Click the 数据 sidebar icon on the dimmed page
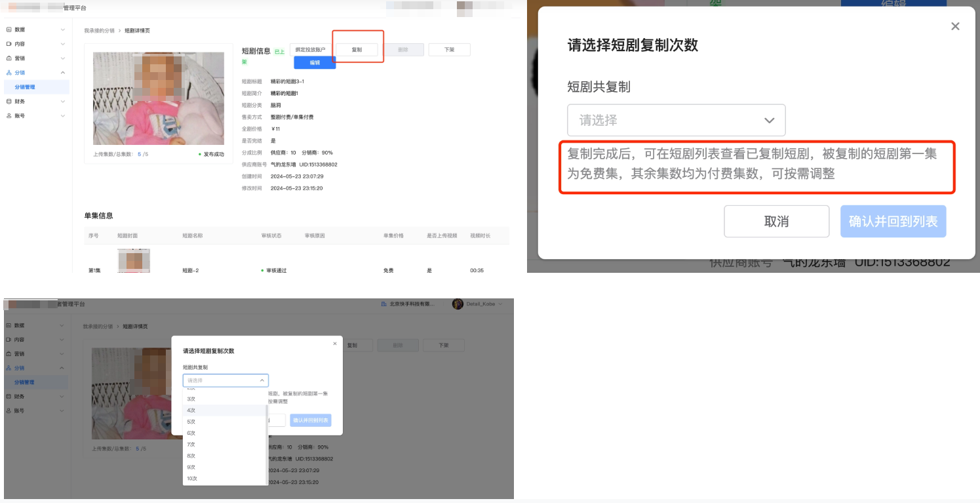980x503 pixels. [x=9, y=325]
